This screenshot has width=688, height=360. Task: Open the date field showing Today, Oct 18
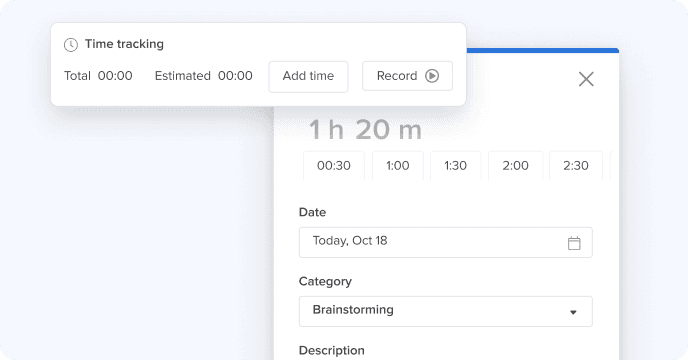pos(445,242)
